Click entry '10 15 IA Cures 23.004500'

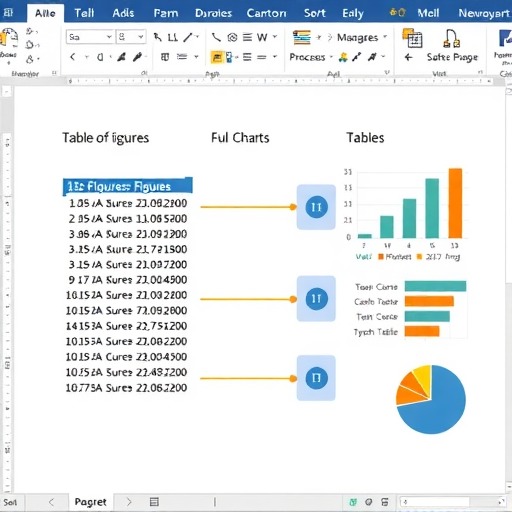point(126,357)
